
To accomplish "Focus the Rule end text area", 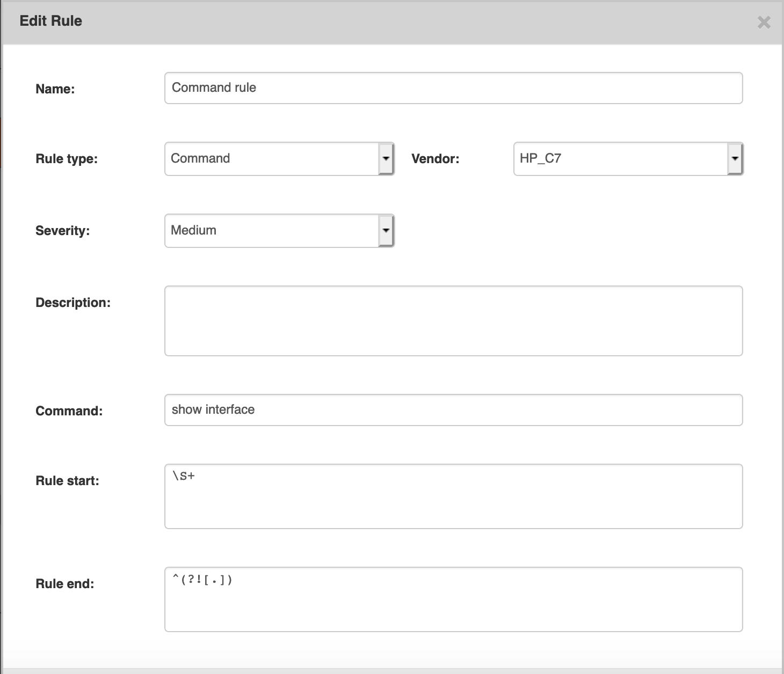I will pyautogui.click(x=453, y=599).
